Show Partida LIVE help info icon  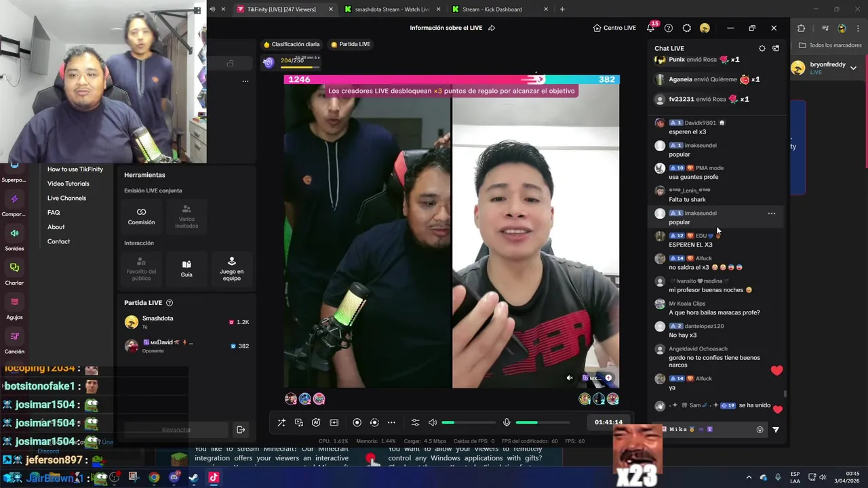point(170,303)
